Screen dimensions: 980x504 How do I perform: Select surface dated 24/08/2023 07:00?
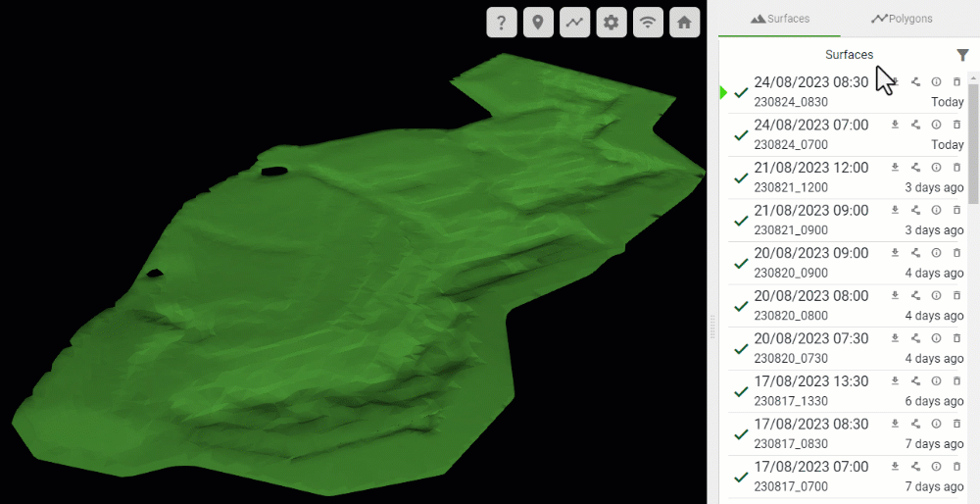tap(811, 126)
